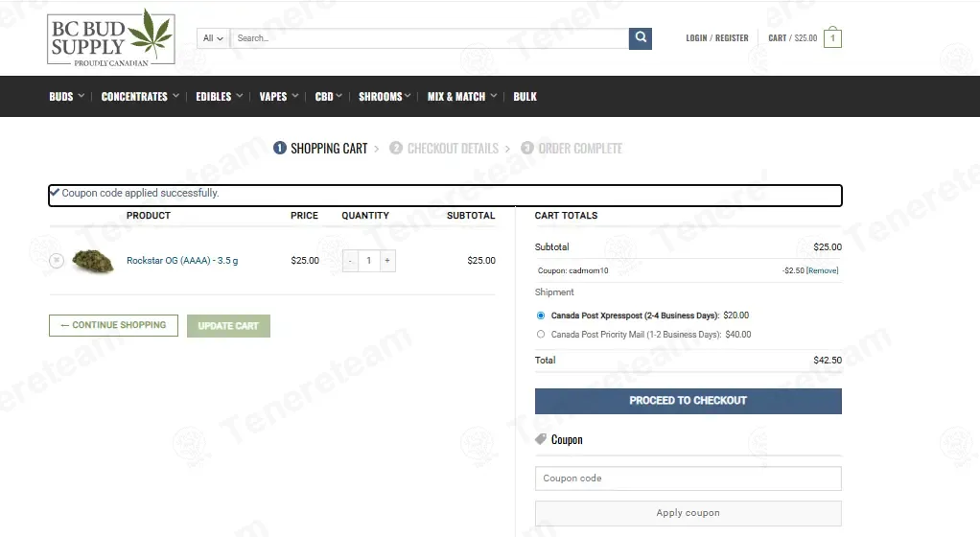This screenshot has height=537, width=980.
Task: Open the Mix & Match menu item
Action: pyautogui.click(x=456, y=96)
